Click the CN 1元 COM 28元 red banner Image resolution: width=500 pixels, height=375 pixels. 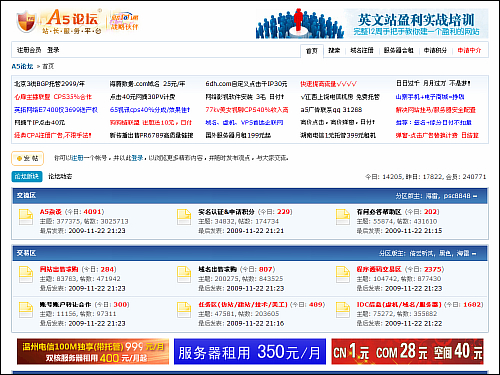407,351
